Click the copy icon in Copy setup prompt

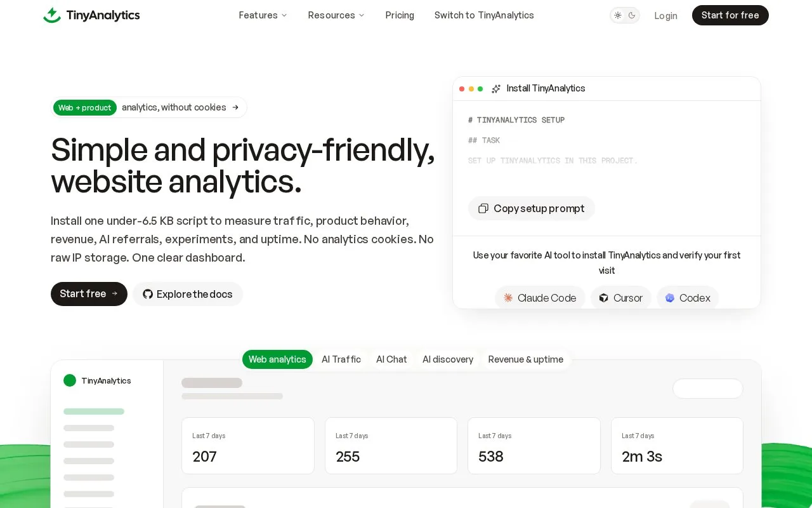(483, 208)
